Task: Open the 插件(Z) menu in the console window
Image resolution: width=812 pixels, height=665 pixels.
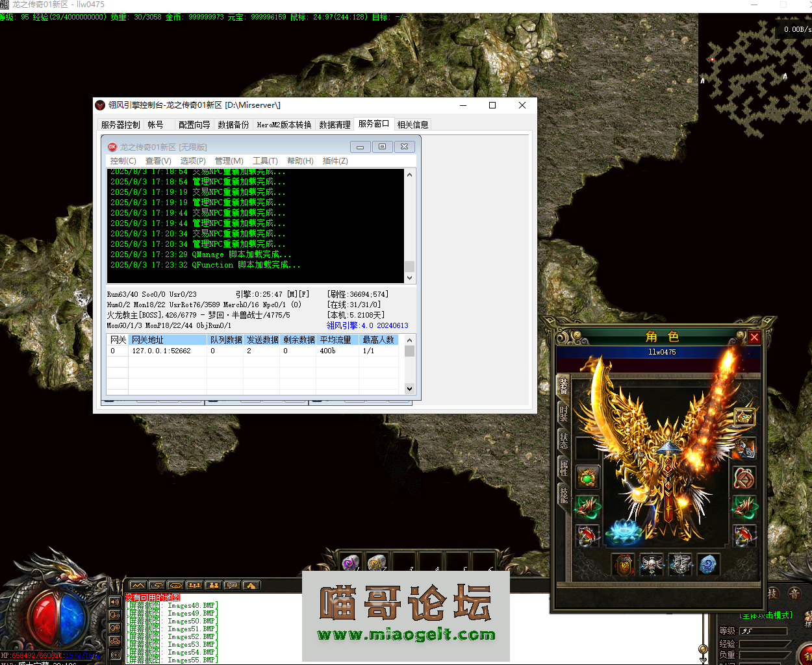Action: pyautogui.click(x=335, y=160)
